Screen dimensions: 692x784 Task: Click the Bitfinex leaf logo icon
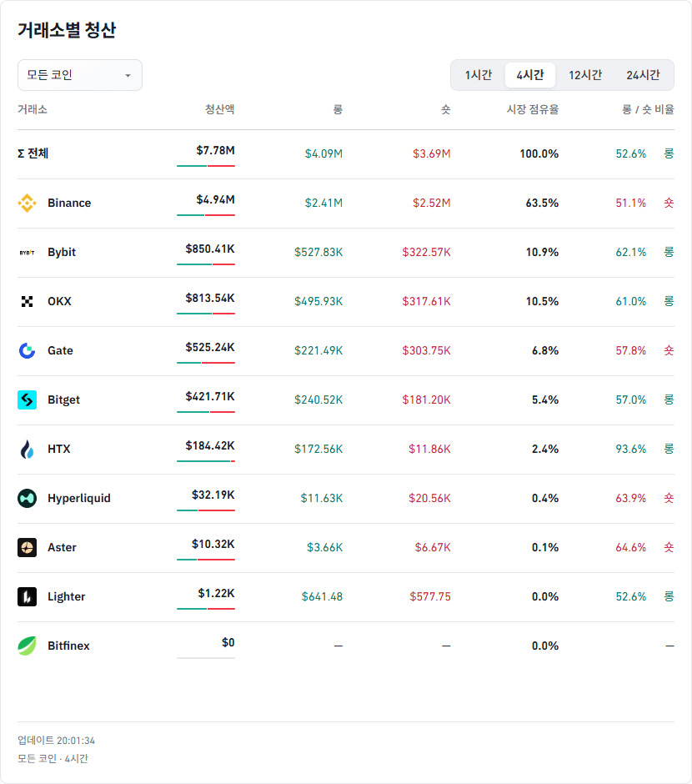coord(27,646)
